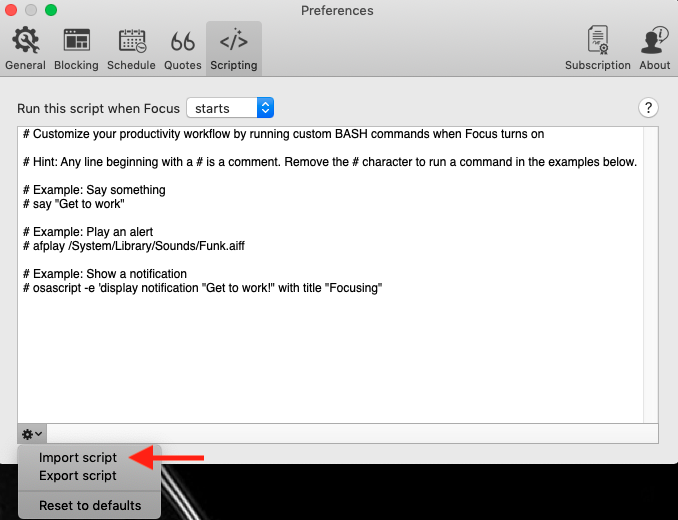This screenshot has width=678, height=520.
Task: Choose Import script from the menu
Action: coord(78,457)
